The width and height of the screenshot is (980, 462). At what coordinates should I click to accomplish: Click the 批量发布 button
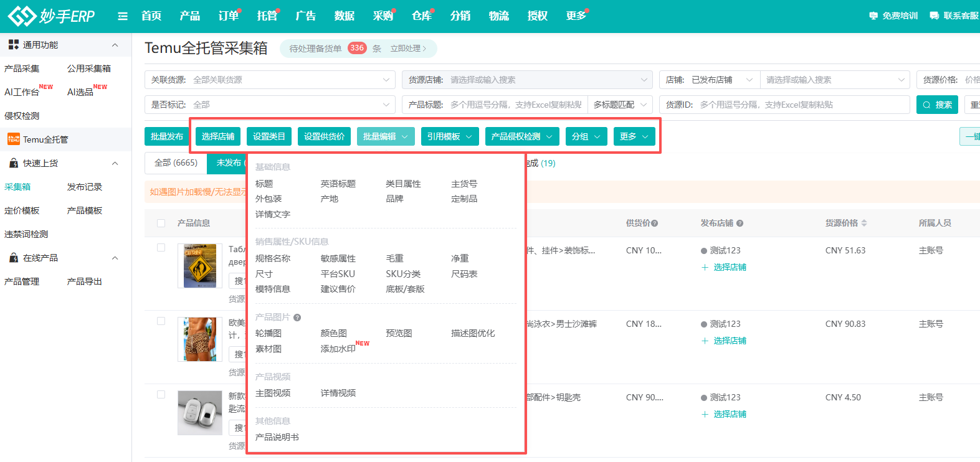point(167,136)
